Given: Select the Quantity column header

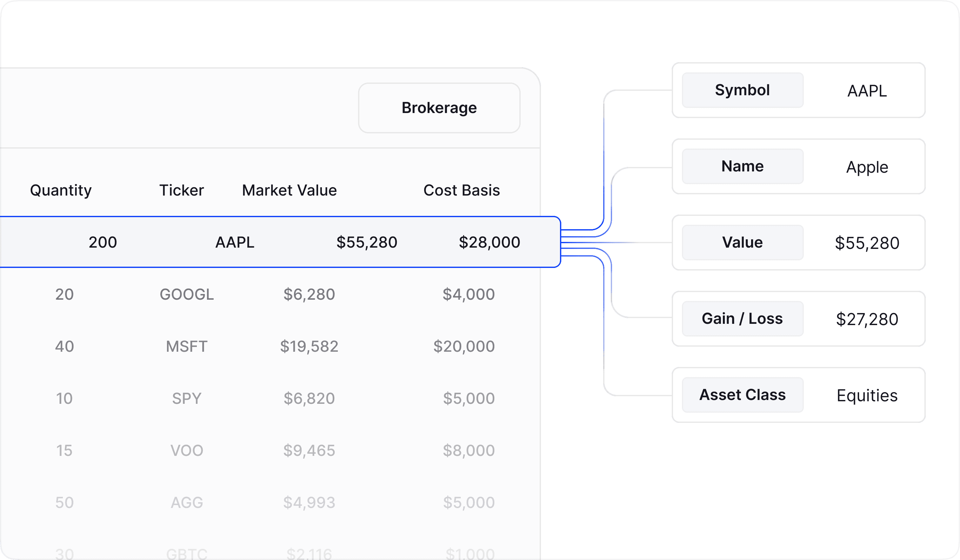Looking at the screenshot, I should click(x=61, y=190).
